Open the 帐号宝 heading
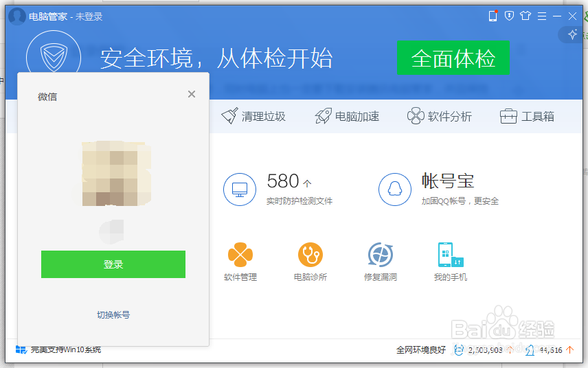 pyautogui.click(x=448, y=181)
